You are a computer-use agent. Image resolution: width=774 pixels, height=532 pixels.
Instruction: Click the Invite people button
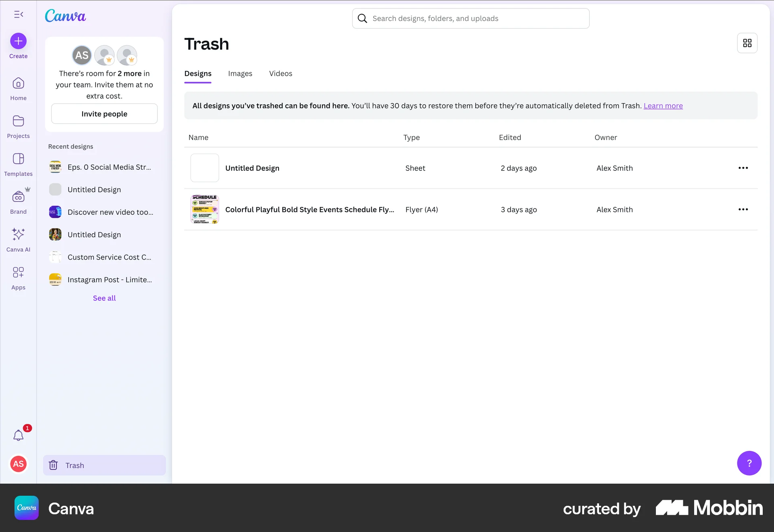click(x=104, y=114)
